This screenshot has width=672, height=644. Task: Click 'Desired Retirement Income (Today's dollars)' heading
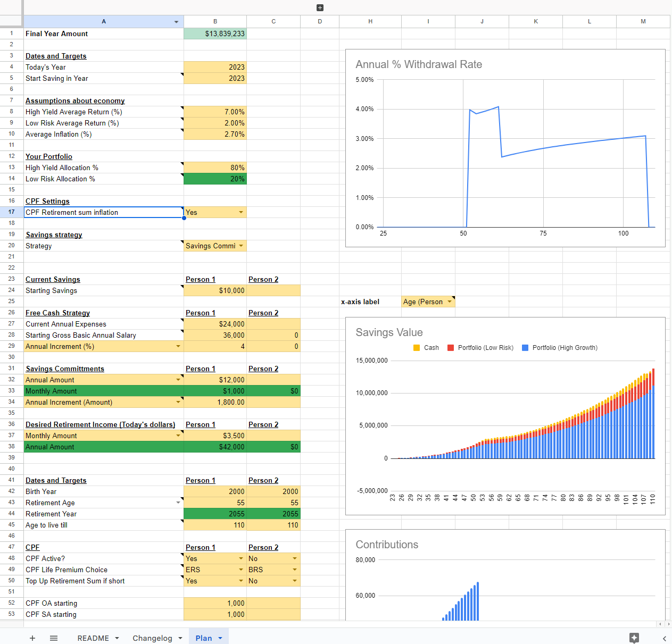[x=100, y=424]
